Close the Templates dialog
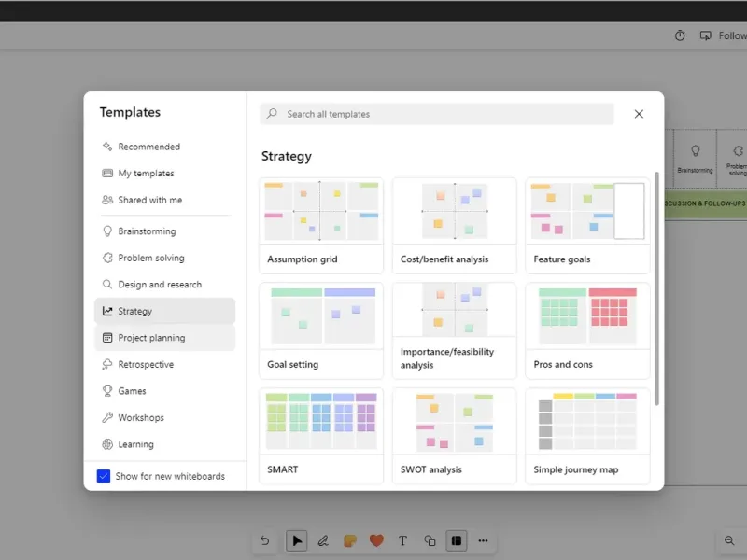This screenshot has height=560, width=747. (x=639, y=114)
